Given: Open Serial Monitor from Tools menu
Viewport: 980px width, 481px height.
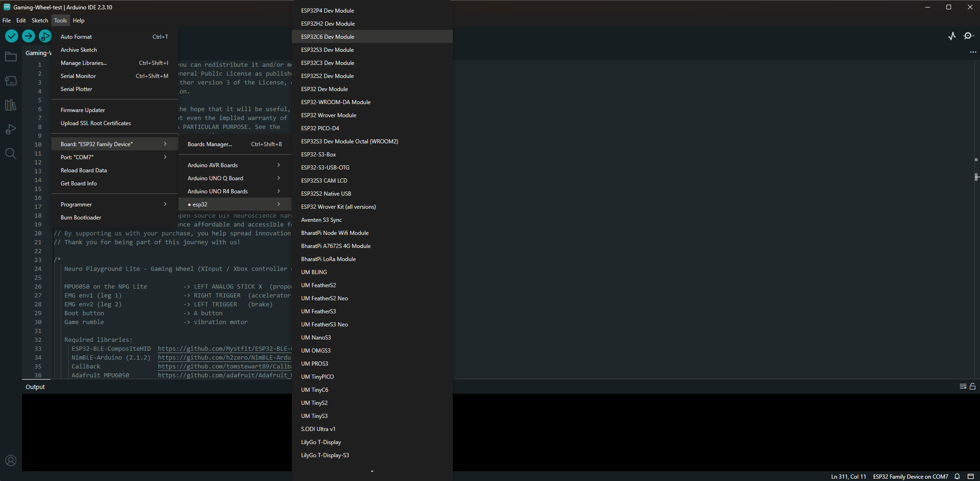Looking at the screenshot, I should (x=115, y=76).
